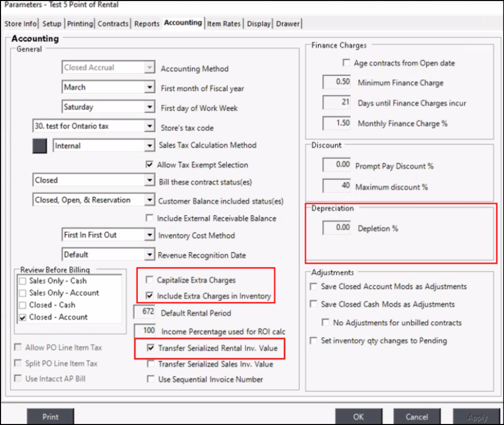Viewport: 504px width, 425px height.
Task: Uncheck Allow Tax Exempt Selection
Action: pos(149,165)
